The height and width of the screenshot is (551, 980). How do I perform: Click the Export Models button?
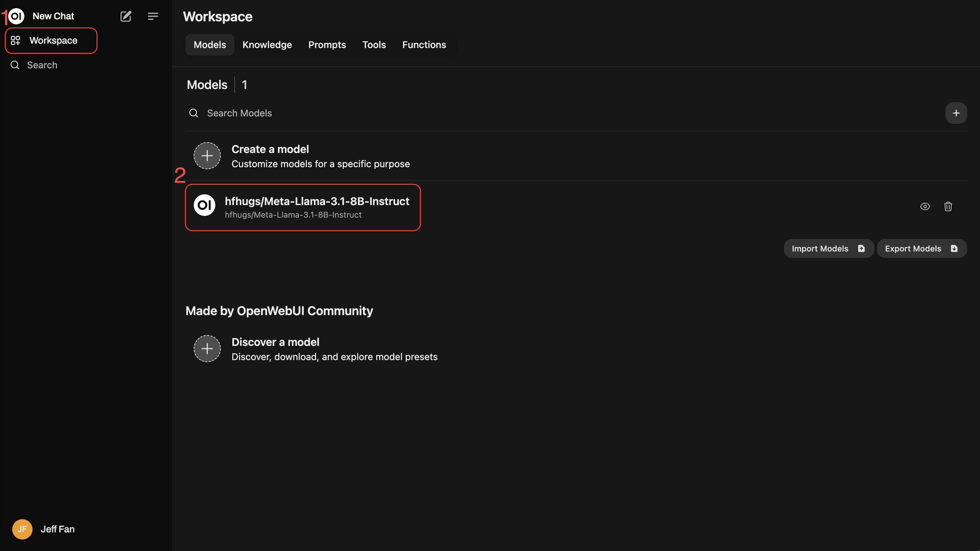tap(921, 248)
